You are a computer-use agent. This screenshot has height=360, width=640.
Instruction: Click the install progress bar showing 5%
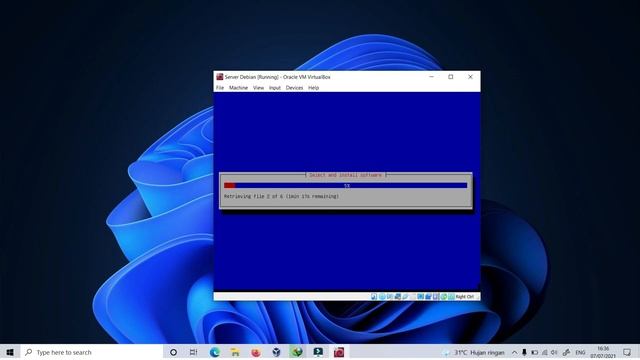pos(345,186)
